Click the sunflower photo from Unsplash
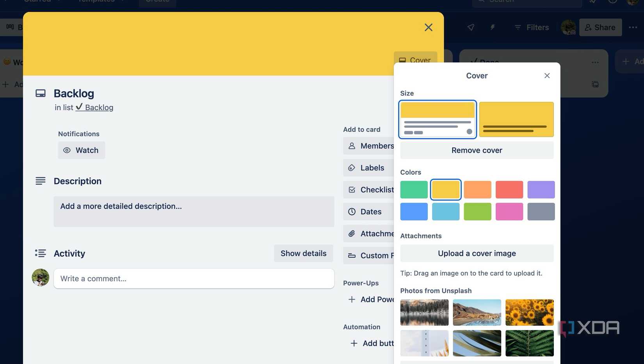644x364 pixels. pyautogui.click(x=529, y=312)
